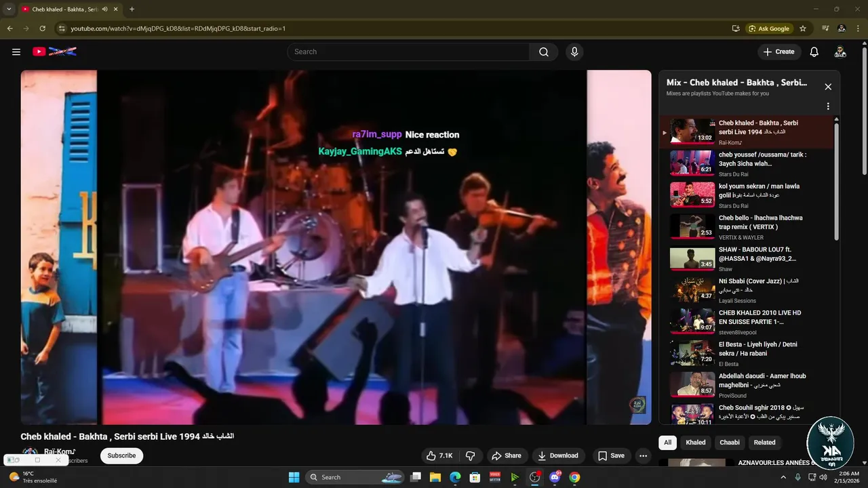Start voice search with the microphone

tap(574, 52)
